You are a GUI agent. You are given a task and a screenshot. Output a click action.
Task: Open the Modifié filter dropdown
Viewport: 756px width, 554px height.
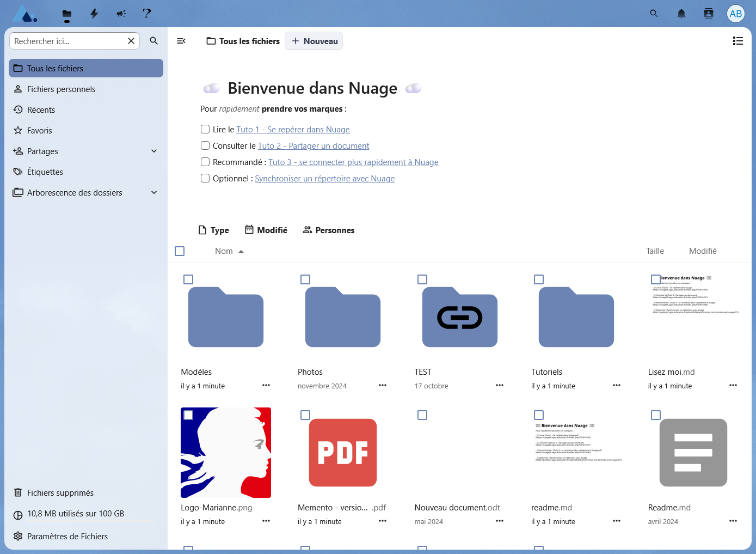pyautogui.click(x=266, y=230)
